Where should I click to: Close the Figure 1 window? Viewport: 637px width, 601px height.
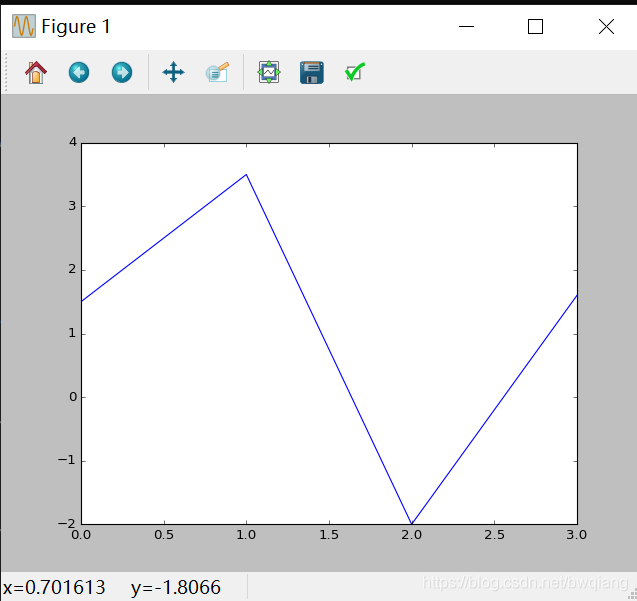pos(606,27)
